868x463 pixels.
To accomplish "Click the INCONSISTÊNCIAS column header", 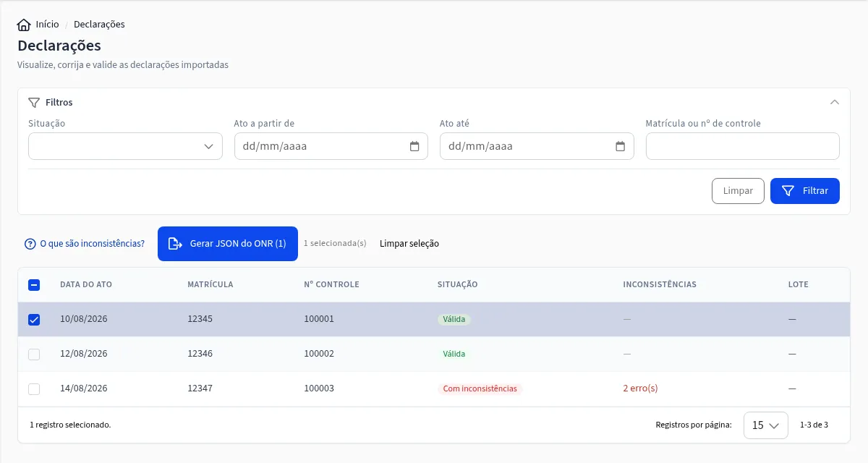I will tap(660, 284).
